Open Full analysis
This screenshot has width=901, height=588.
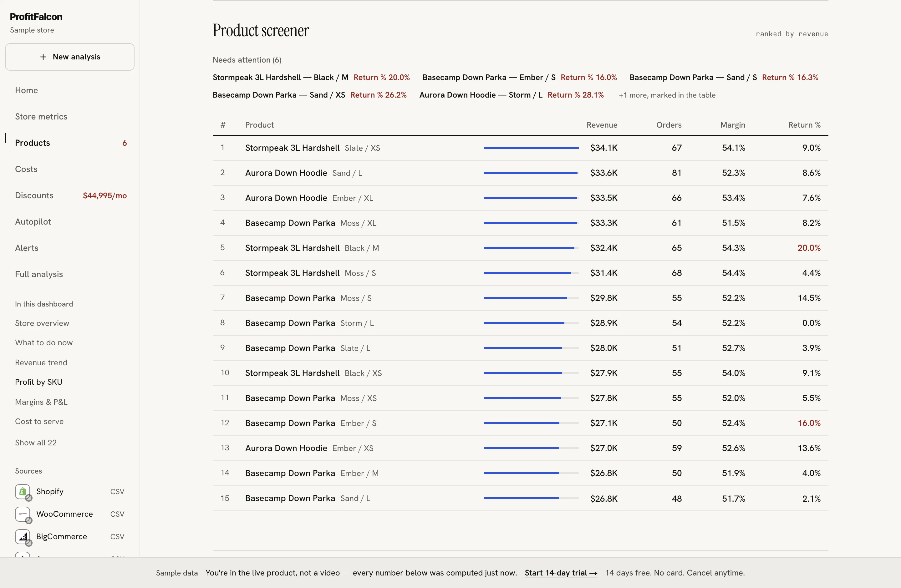[x=39, y=274]
